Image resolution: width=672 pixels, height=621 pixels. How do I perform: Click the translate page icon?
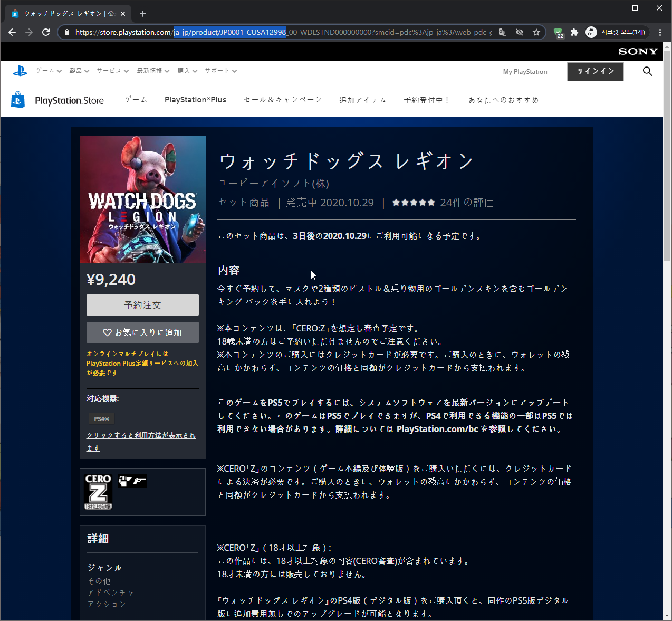pos(503,32)
